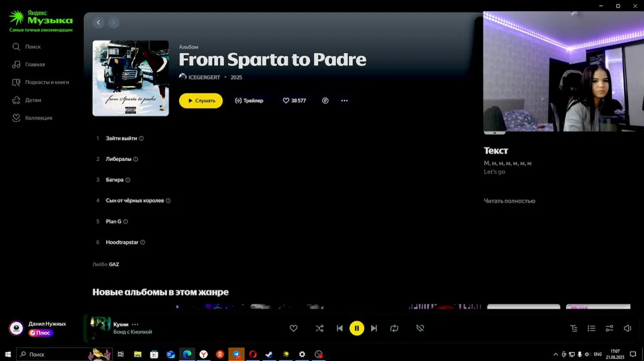Screen dimensions: 644x361
Task: Open File Explorer from taskbar
Action: (138, 354)
